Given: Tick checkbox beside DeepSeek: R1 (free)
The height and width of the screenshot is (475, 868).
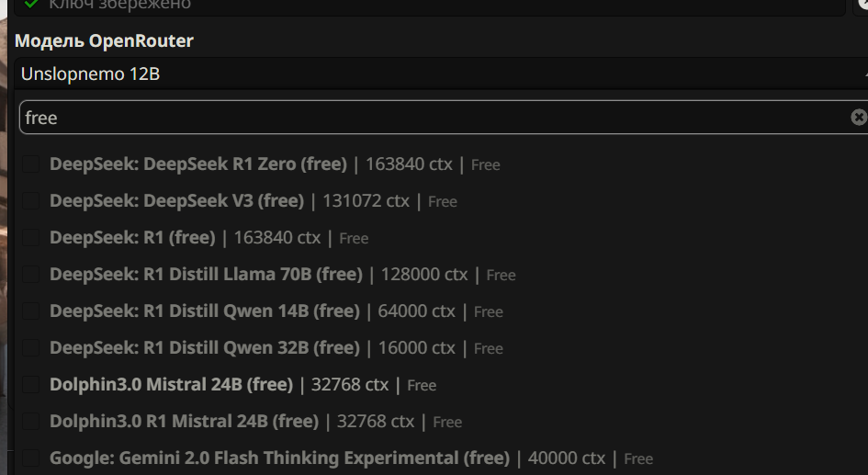Looking at the screenshot, I should [x=30, y=237].
